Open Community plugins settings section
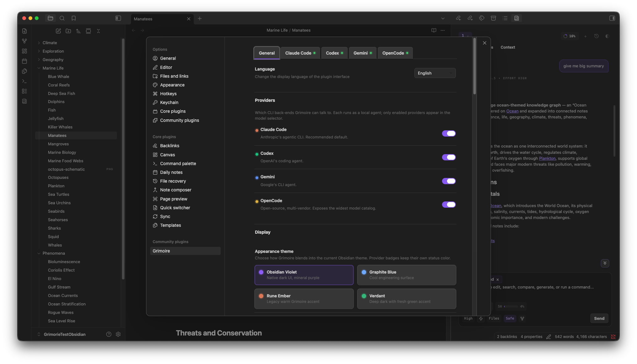This screenshot has height=364, width=637. click(x=179, y=120)
